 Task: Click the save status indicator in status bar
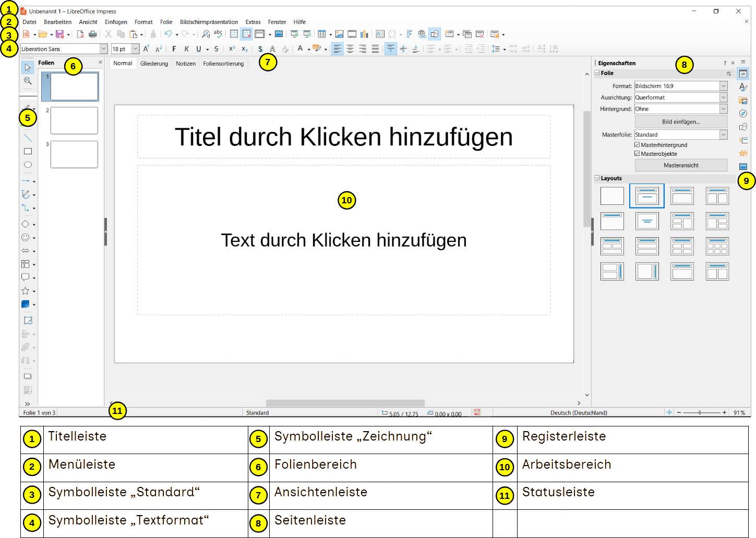click(x=476, y=412)
